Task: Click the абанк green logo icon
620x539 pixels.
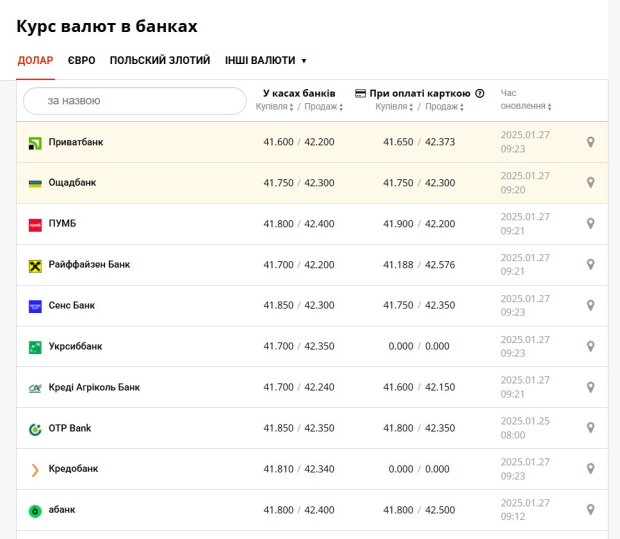Action: (35, 511)
